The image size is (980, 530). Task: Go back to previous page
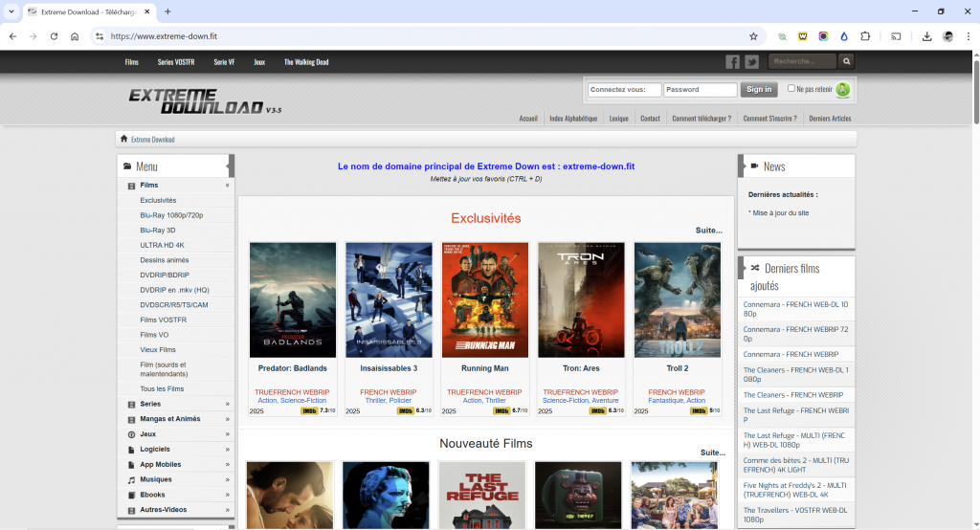point(12,36)
